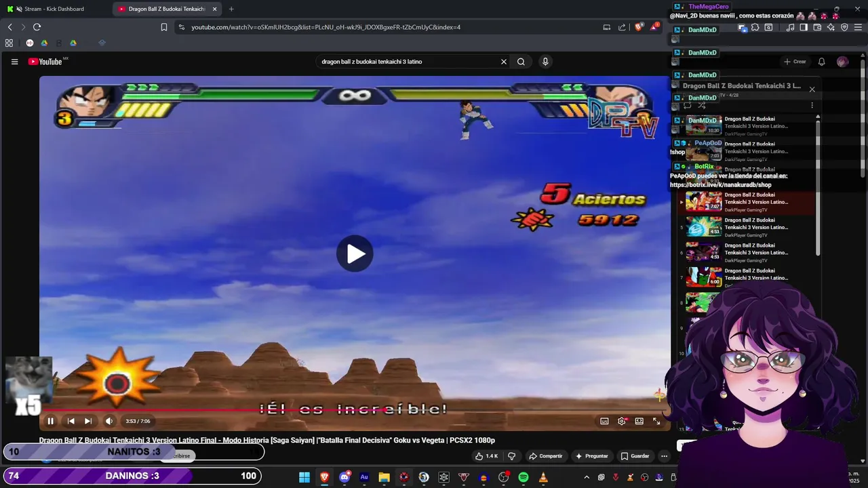
Task: Click the Compartir share button
Action: click(546, 456)
